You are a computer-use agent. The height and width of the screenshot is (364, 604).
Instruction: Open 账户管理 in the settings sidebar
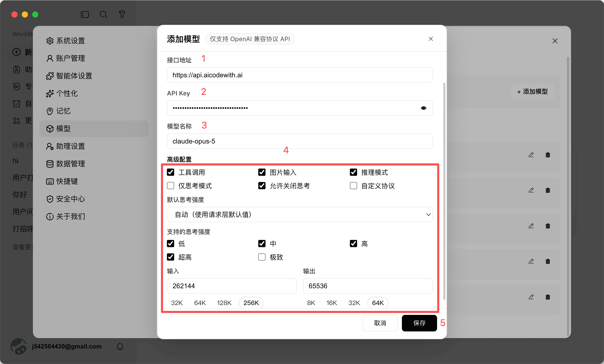94,58
